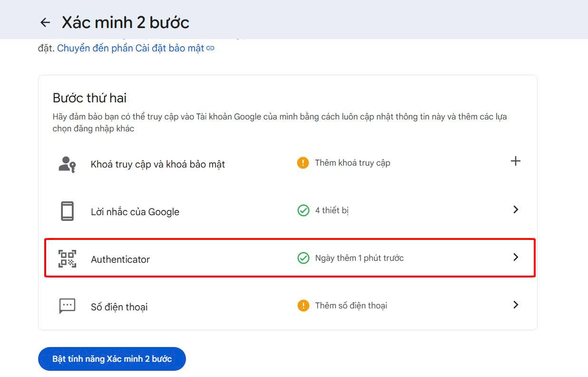Expand the Lời nhắc của Google row chevron

coord(515,210)
